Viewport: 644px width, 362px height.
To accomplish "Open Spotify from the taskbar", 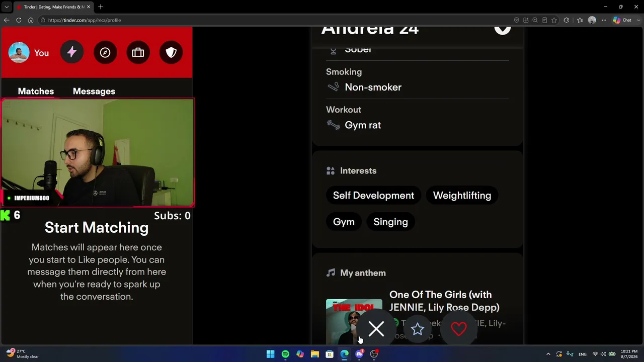I will click(x=285, y=354).
